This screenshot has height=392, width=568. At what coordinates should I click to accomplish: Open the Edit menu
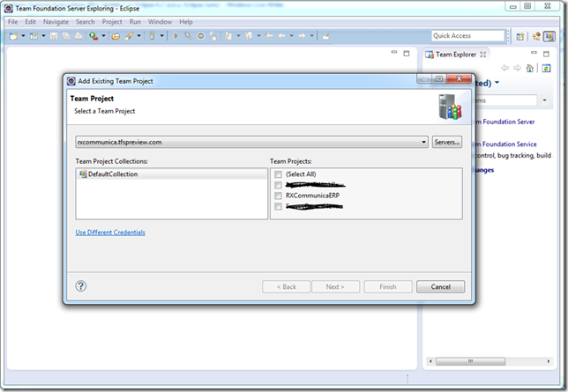click(x=30, y=22)
